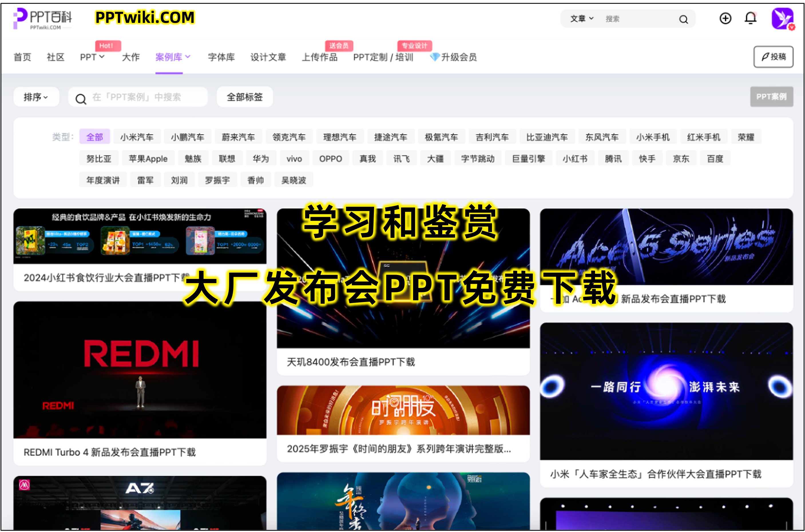Filter by 百度 tag

pyautogui.click(x=715, y=158)
